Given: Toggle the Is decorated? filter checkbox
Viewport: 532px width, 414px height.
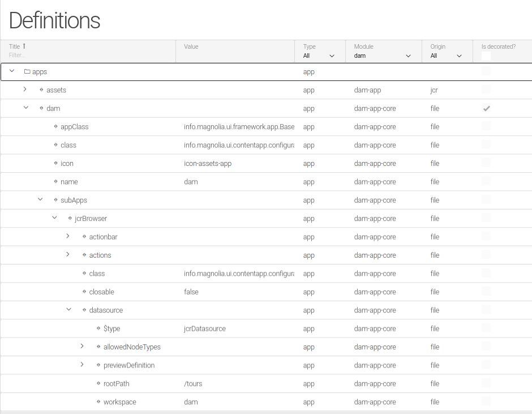Looking at the screenshot, I should (486, 56).
